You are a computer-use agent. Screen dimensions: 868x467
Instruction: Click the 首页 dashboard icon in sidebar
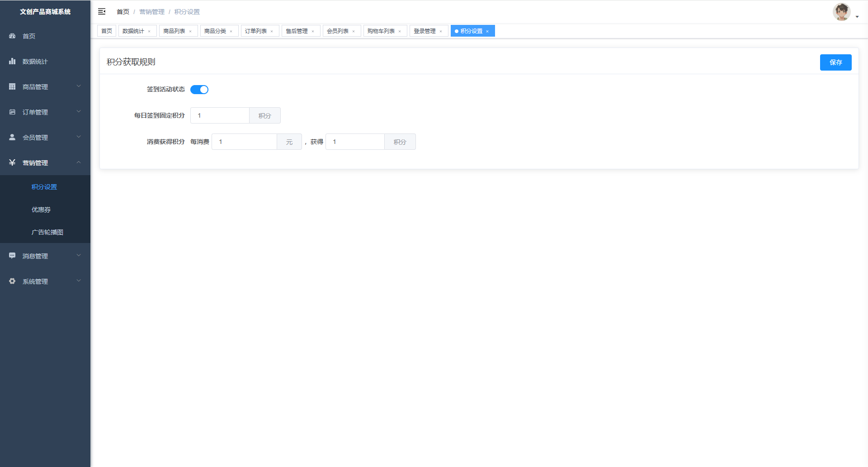click(12, 36)
